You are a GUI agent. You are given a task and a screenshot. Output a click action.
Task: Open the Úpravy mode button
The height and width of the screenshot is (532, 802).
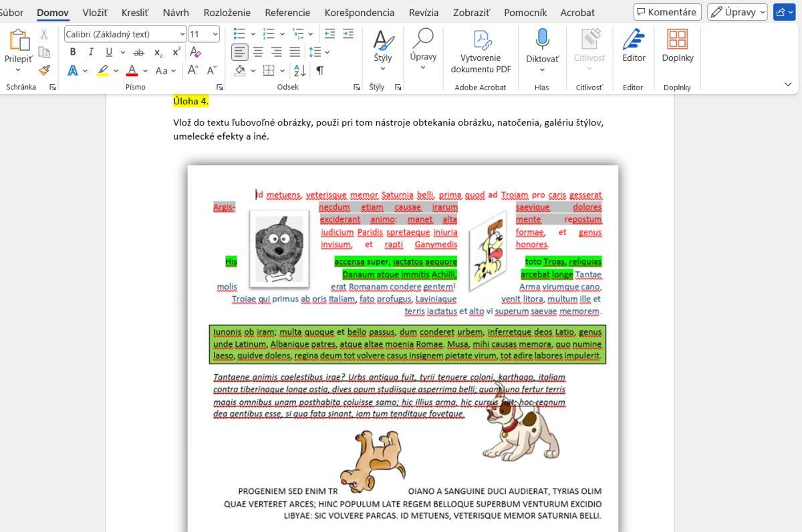point(737,12)
